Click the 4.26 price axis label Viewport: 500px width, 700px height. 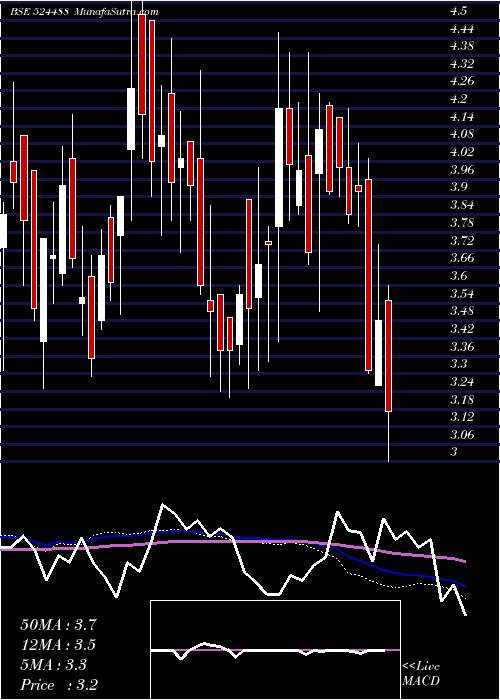462,82
